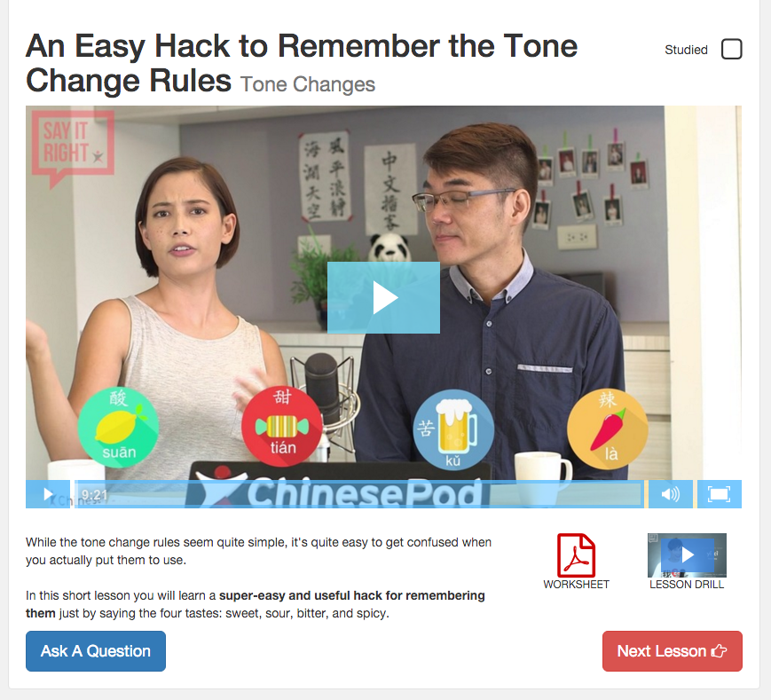
Task: Go to Next Lesson
Action: pyautogui.click(x=673, y=651)
